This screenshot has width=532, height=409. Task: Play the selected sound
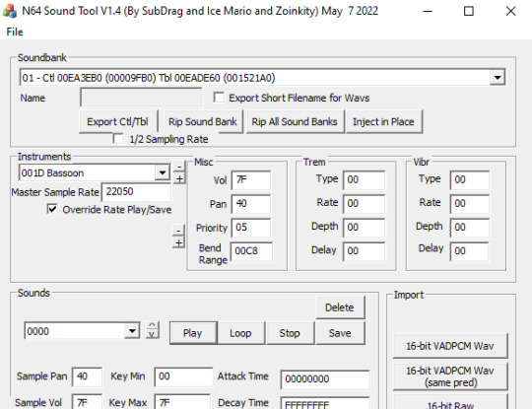pos(193,333)
